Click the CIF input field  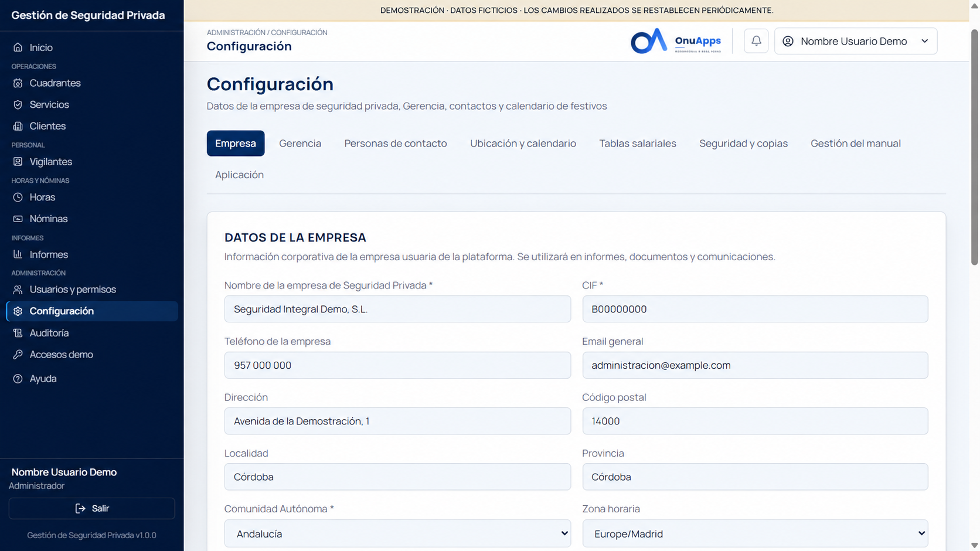pyautogui.click(x=755, y=309)
